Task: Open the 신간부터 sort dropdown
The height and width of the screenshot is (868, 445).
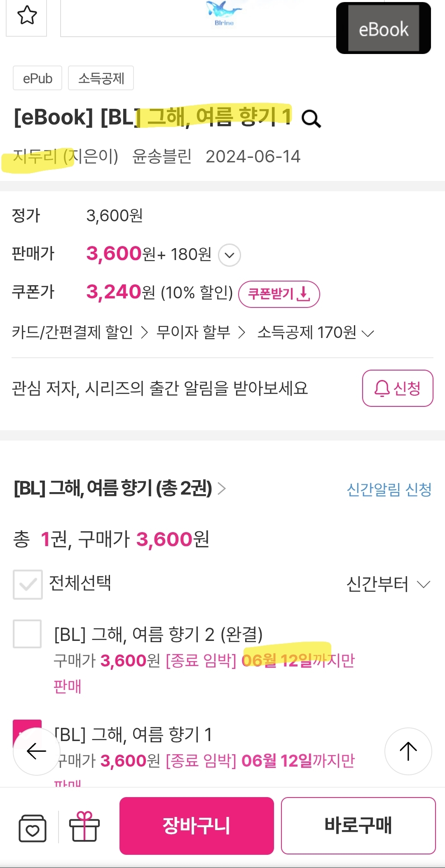Action: point(388,584)
